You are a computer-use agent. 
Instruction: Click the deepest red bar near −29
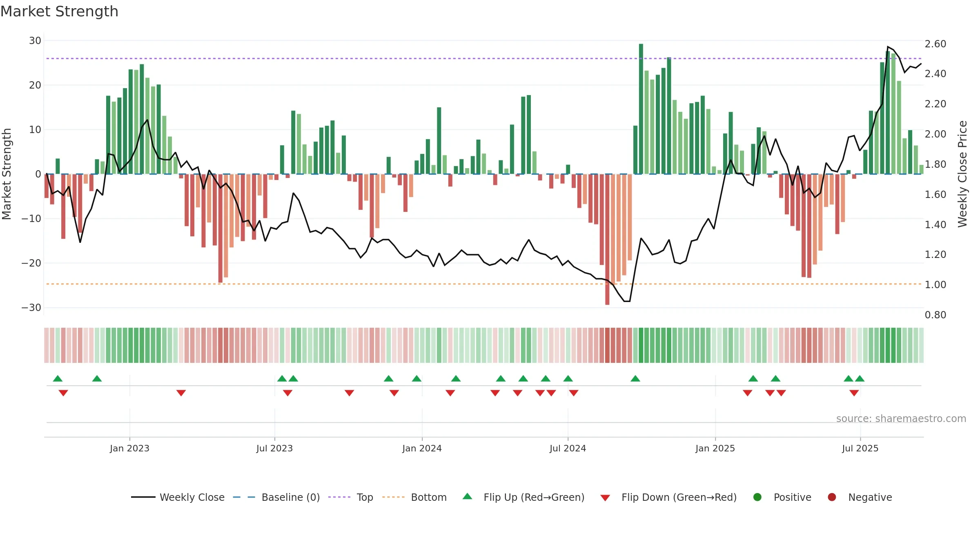coord(607,240)
